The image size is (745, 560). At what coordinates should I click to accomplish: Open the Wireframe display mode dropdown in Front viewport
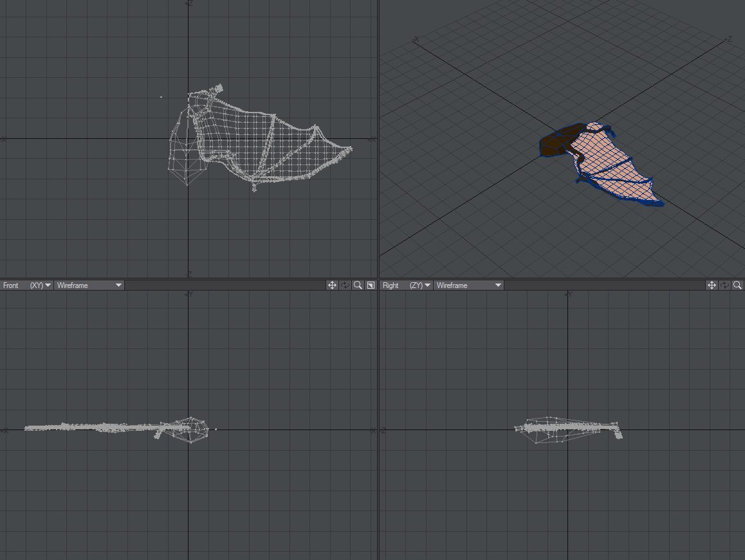tap(89, 285)
